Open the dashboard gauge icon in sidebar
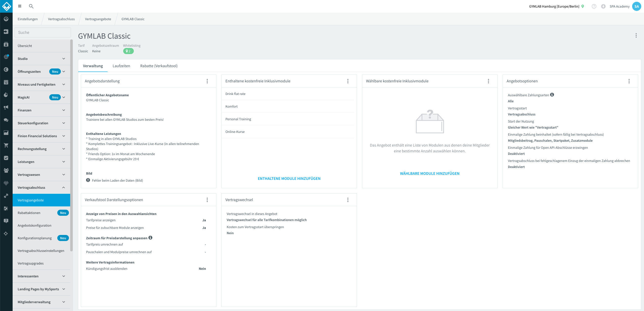The width and height of the screenshot is (644, 311). tap(6, 19)
